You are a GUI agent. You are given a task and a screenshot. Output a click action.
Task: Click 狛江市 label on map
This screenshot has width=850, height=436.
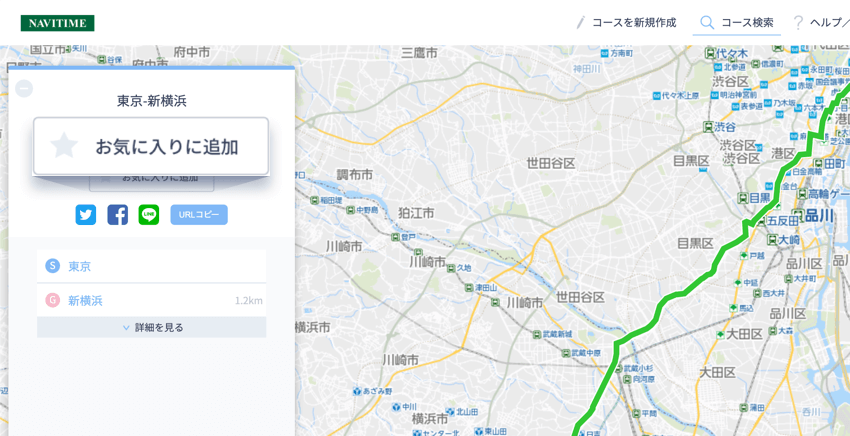[416, 213]
